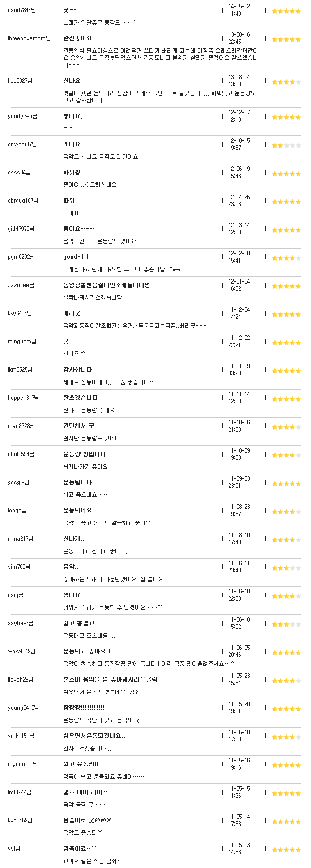Click the star rating on pgm0202's review

286,258
